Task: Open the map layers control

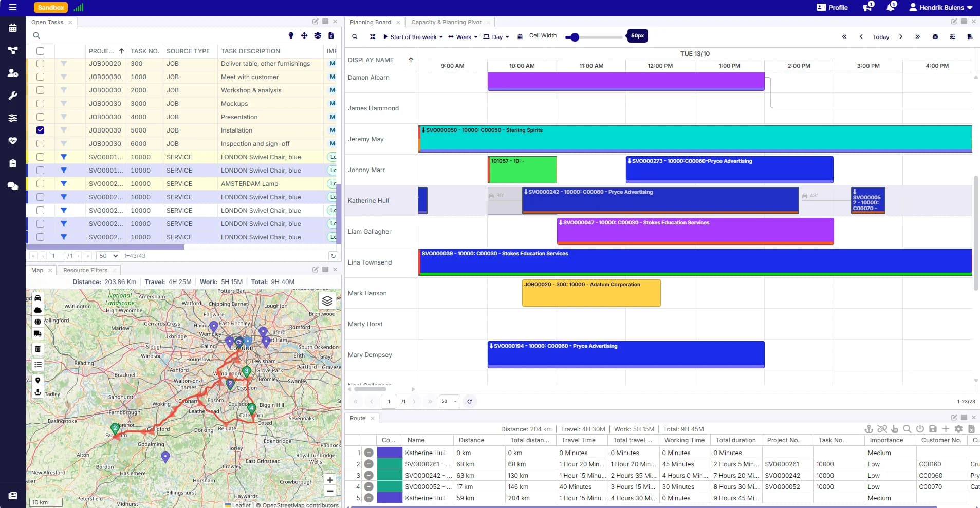Action: pyautogui.click(x=327, y=301)
